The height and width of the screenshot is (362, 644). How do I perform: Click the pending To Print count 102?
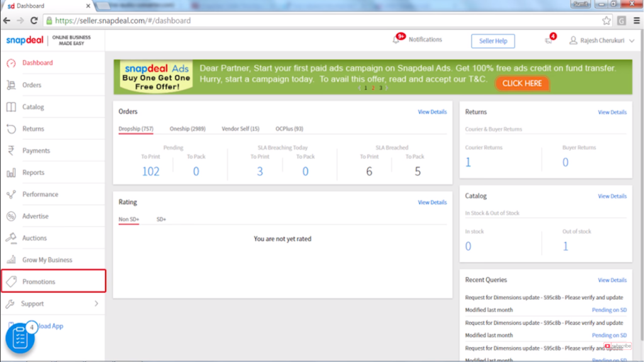(151, 171)
